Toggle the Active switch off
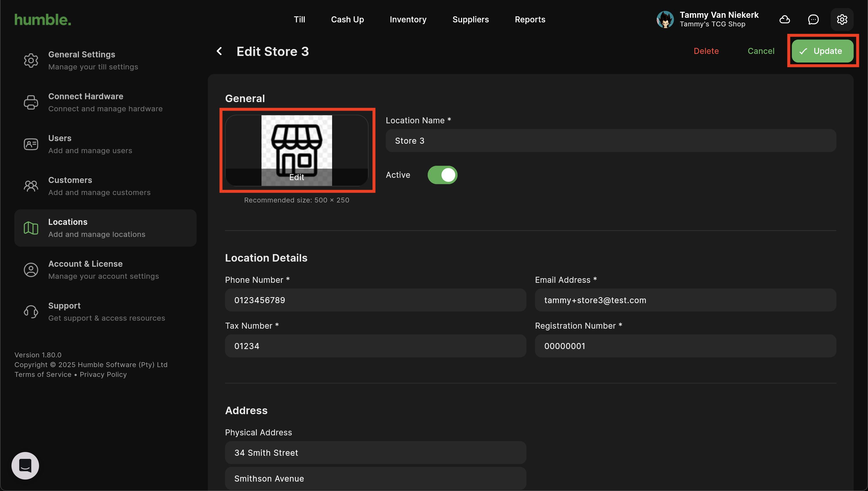The height and width of the screenshot is (491, 868). click(x=442, y=175)
